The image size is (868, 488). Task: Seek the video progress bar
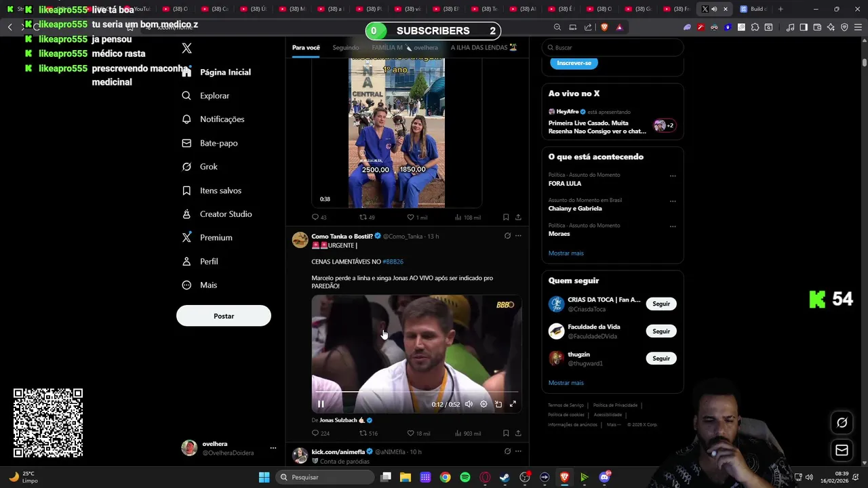click(x=416, y=392)
